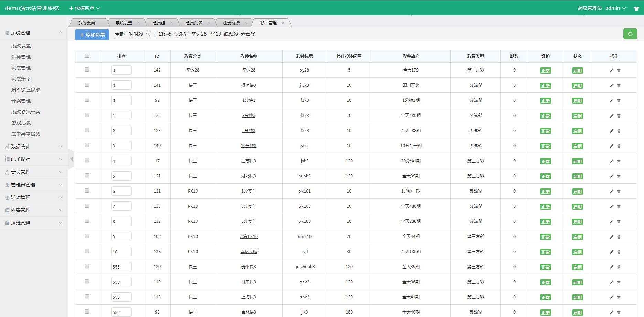Switch to the 我的桌面 tab
644x317 pixels.
tap(86, 23)
